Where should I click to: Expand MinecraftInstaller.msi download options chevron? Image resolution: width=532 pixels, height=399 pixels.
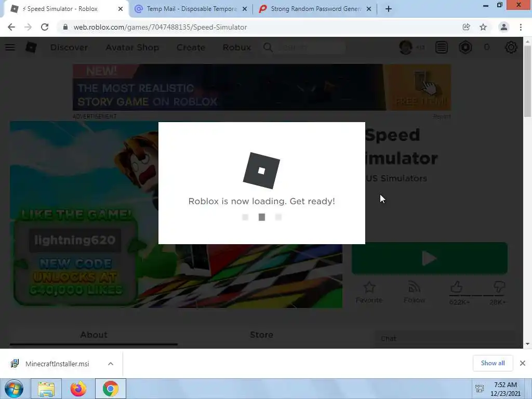(111, 364)
